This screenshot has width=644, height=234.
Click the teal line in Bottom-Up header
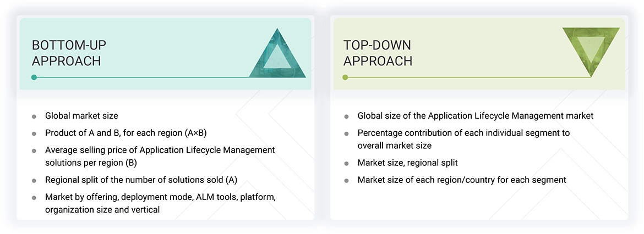(x=165, y=77)
